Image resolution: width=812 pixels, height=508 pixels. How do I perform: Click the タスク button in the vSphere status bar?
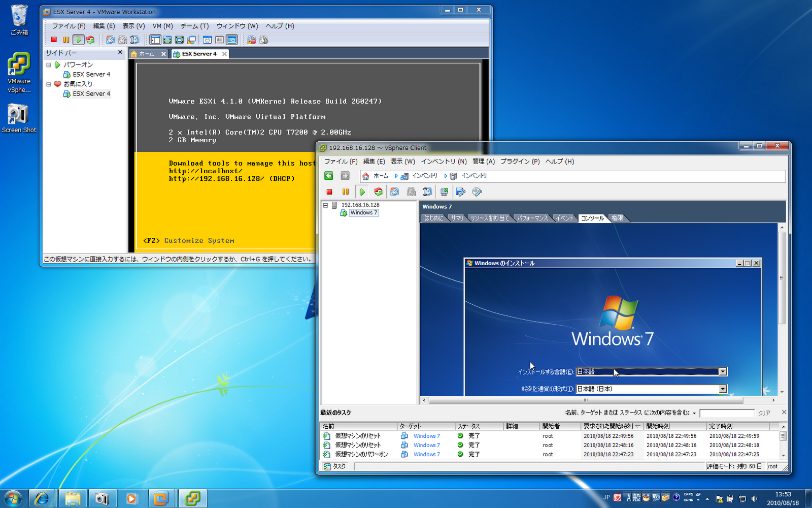tap(334, 466)
